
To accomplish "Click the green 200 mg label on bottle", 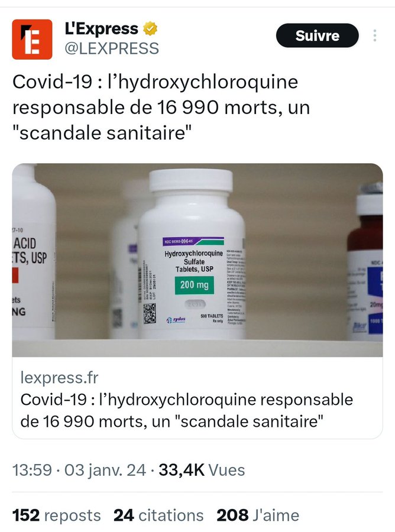I will point(195,286).
